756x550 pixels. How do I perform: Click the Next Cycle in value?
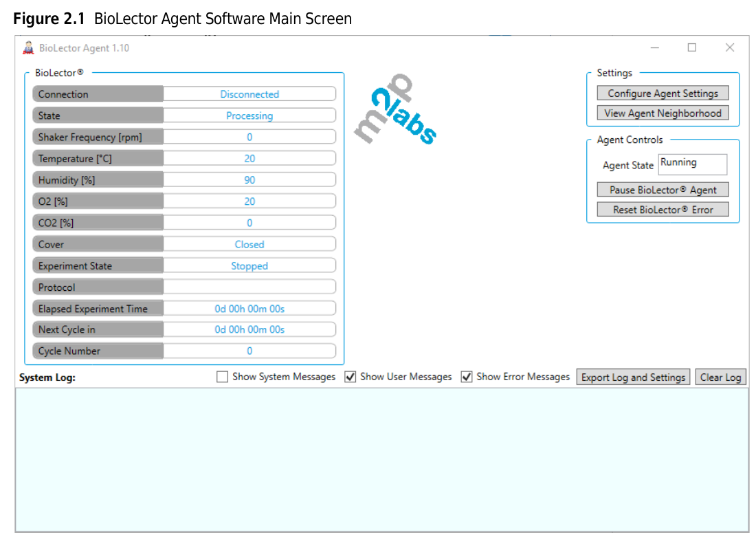click(x=249, y=329)
